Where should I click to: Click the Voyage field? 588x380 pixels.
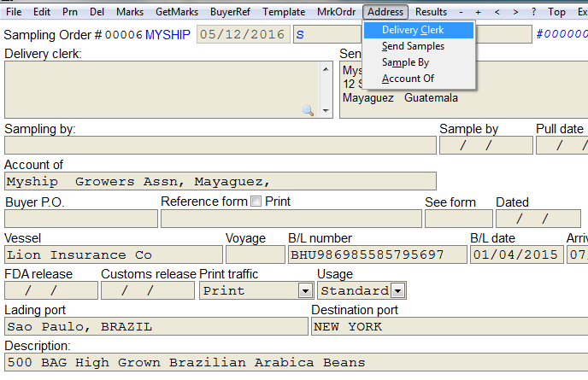click(256, 254)
